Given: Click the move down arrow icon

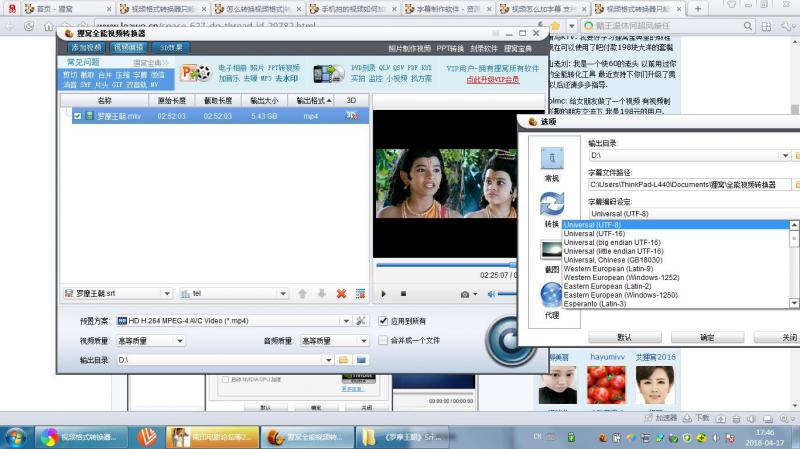Looking at the screenshot, I should point(321,293).
